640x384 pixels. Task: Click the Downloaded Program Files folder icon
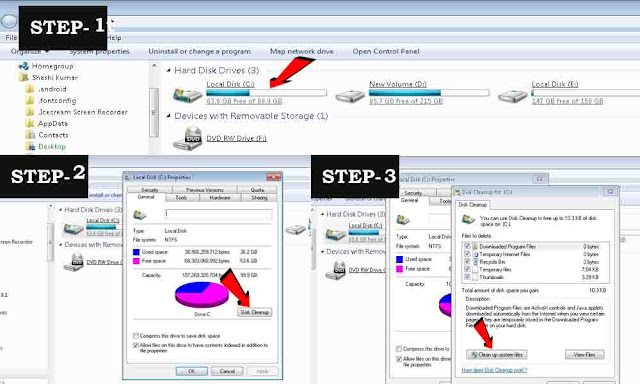[x=475, y=246]
